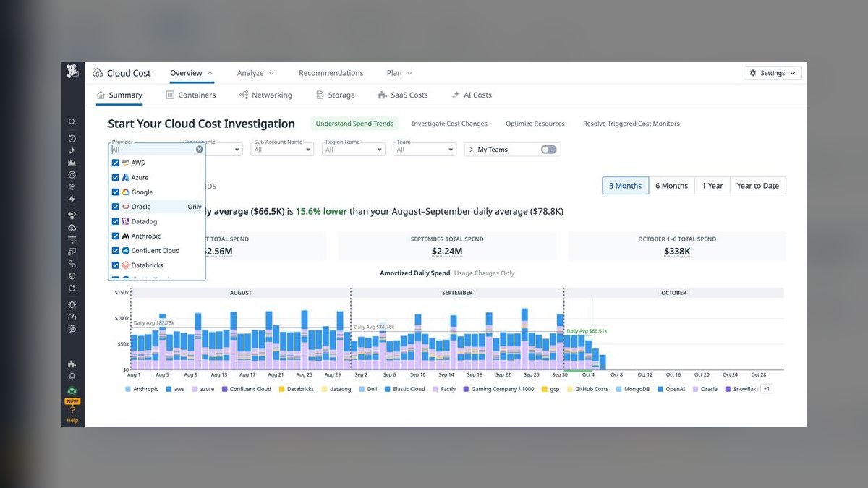Select the Year to Date range
This screenshot has height=488, width=868.
click(x=758, y=186)
